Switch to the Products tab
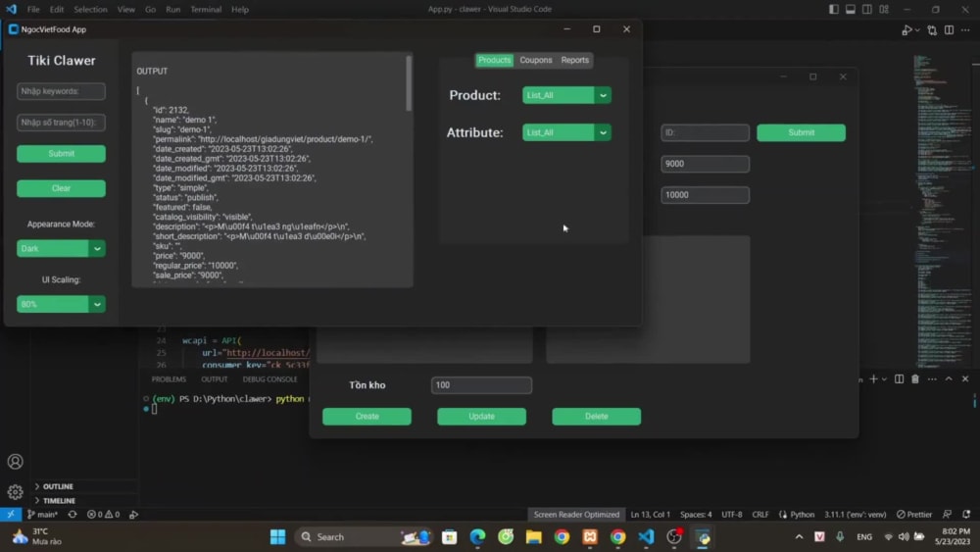This screenshot has width=980, height=552. click(x=494, y=60)
